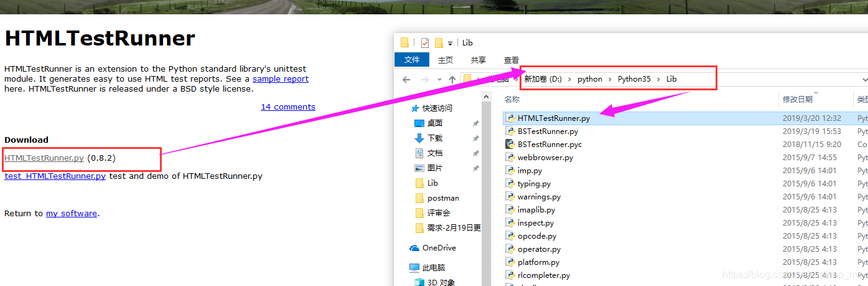Click the Python icon next to inspect.py
Screen dimensions: 868x286
coord(510,223)
